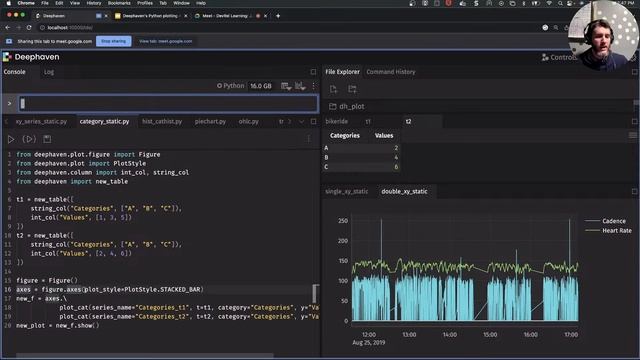Switch to the t1 table tab
This screenshot has width=640, height=360.
(x=368, y=122)
